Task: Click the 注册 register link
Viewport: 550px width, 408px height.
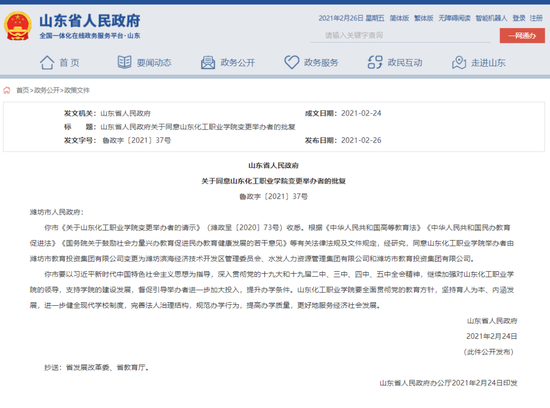Action: (x=536, y=18)
